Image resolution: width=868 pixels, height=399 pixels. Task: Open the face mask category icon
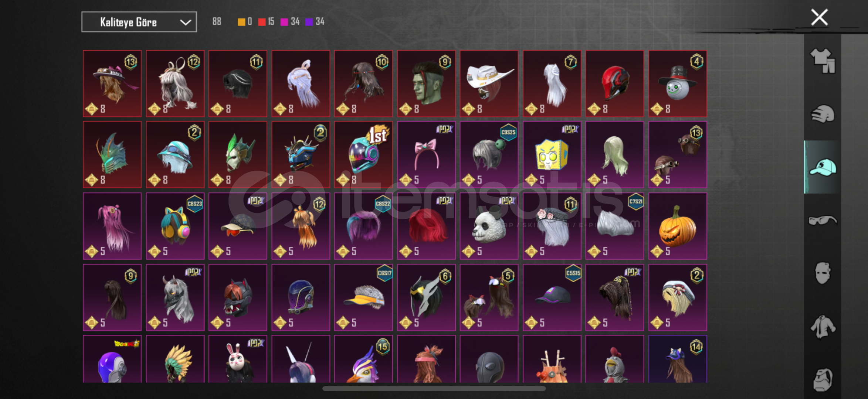pos(823,273)
